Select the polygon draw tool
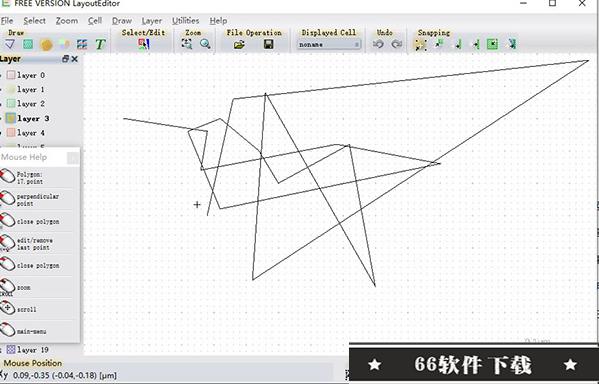Screen dimensions: 599x384 (10, 44)
